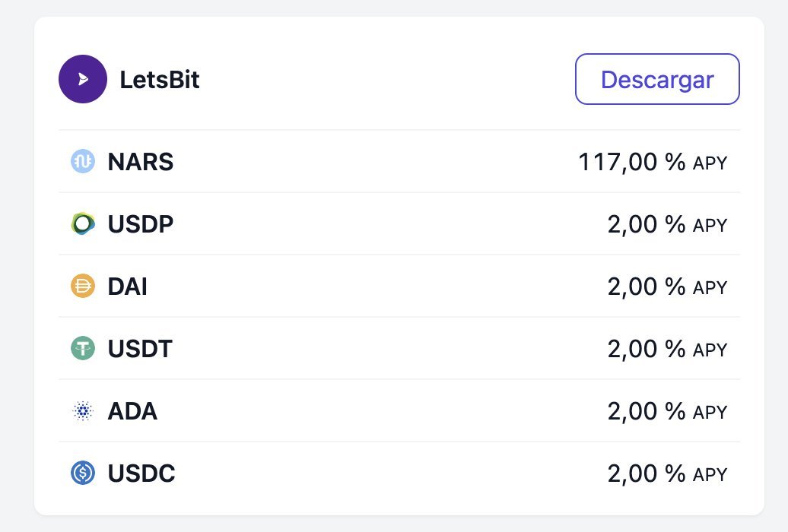Click the LetsBit purple logo icon
Viewport: 788px width, 532px height.
(x=83, y=79)
